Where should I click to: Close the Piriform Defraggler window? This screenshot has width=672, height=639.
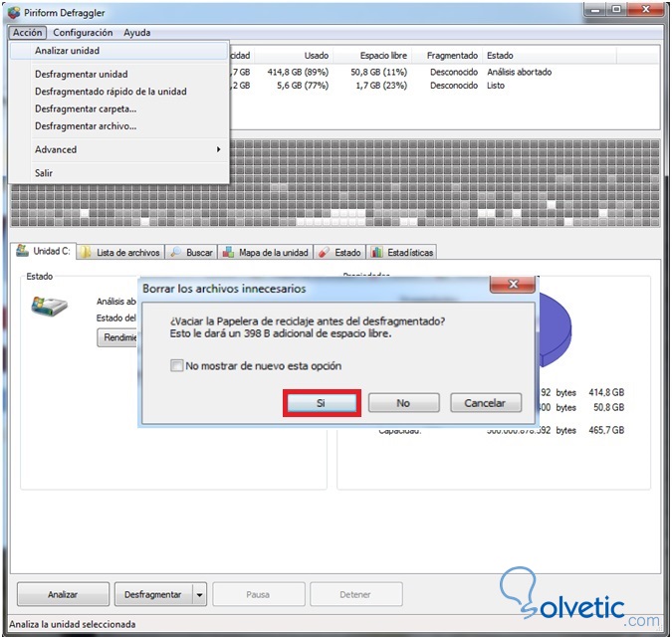point(646,10)
